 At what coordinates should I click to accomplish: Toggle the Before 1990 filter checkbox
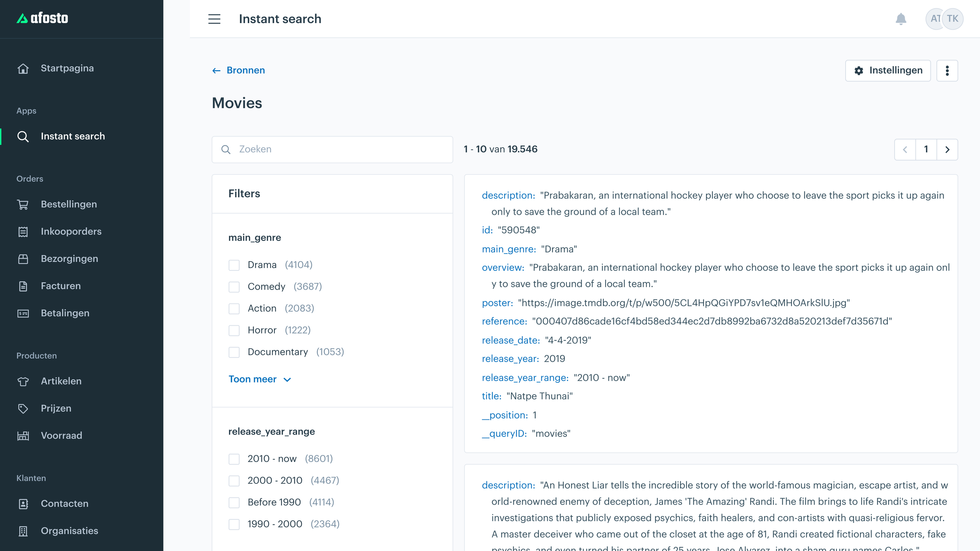[234, 502]
